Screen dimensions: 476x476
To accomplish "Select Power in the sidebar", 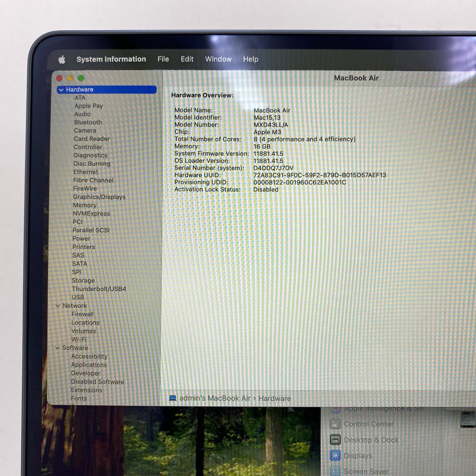I will (82, 238).
